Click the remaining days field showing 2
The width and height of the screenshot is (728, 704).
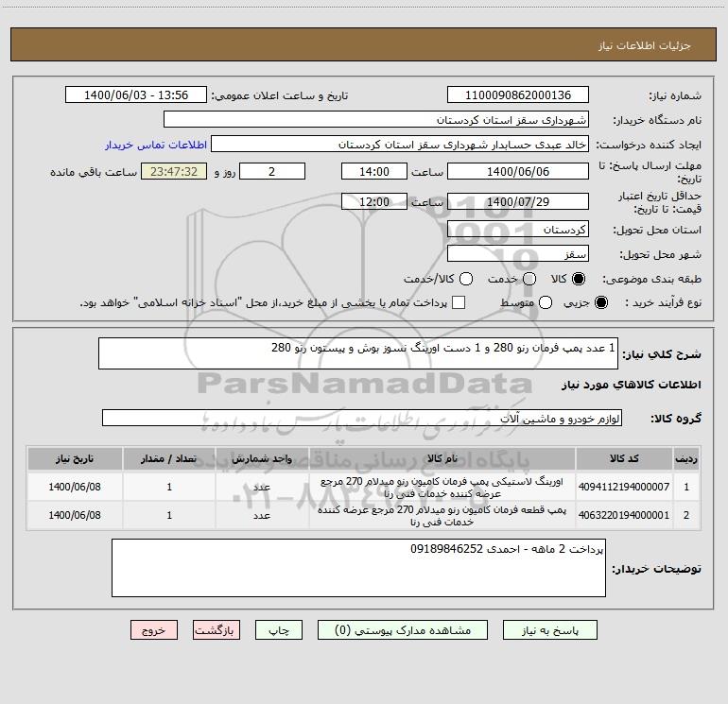[x=272, y=171]
